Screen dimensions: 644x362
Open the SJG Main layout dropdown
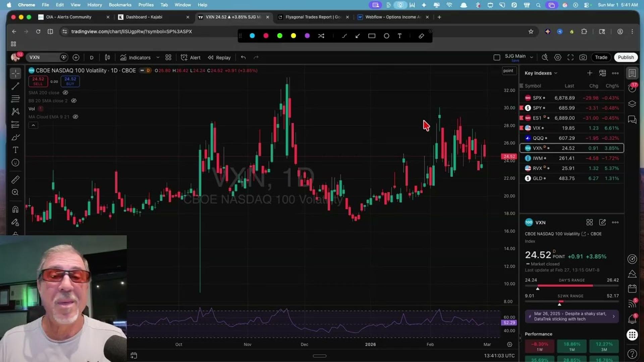point(531,57)
